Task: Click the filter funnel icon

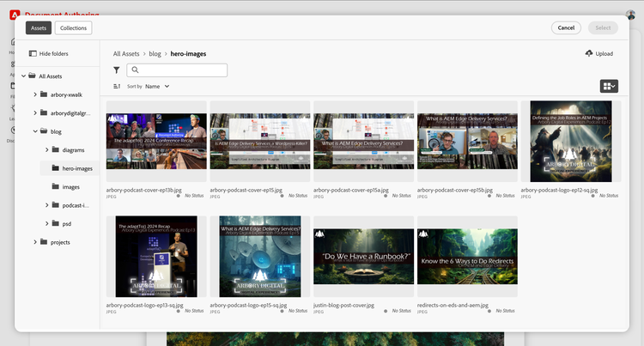Action: click(117, 70)
